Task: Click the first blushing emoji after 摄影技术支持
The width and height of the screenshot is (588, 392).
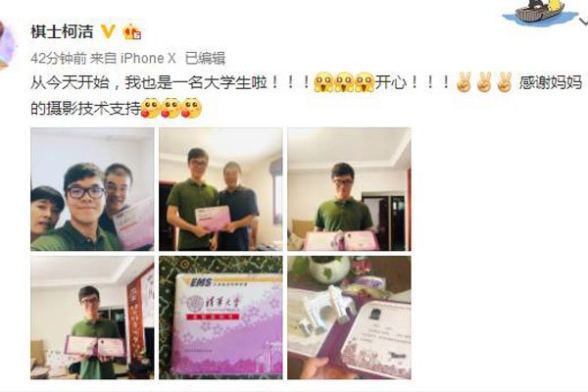Action: click(x=151, y=109)
